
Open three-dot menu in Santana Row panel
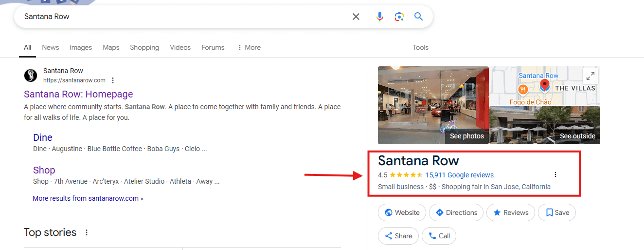(555, 174)
